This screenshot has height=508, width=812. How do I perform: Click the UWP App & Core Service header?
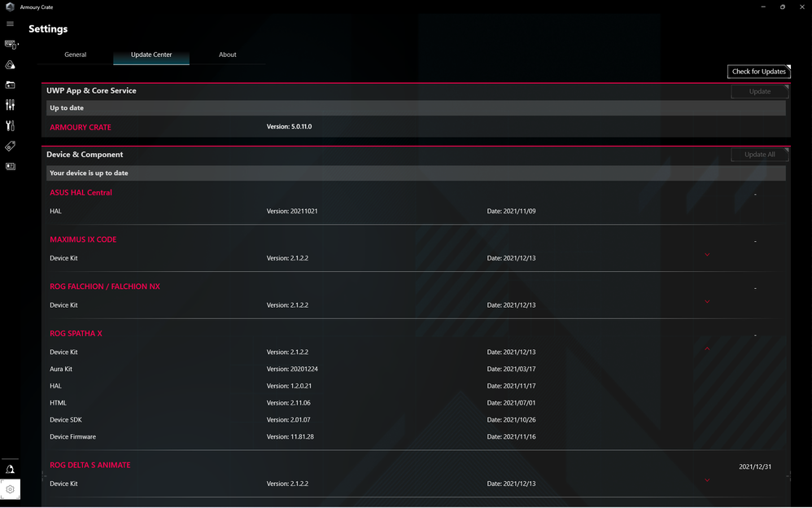[x=91, y=90]
